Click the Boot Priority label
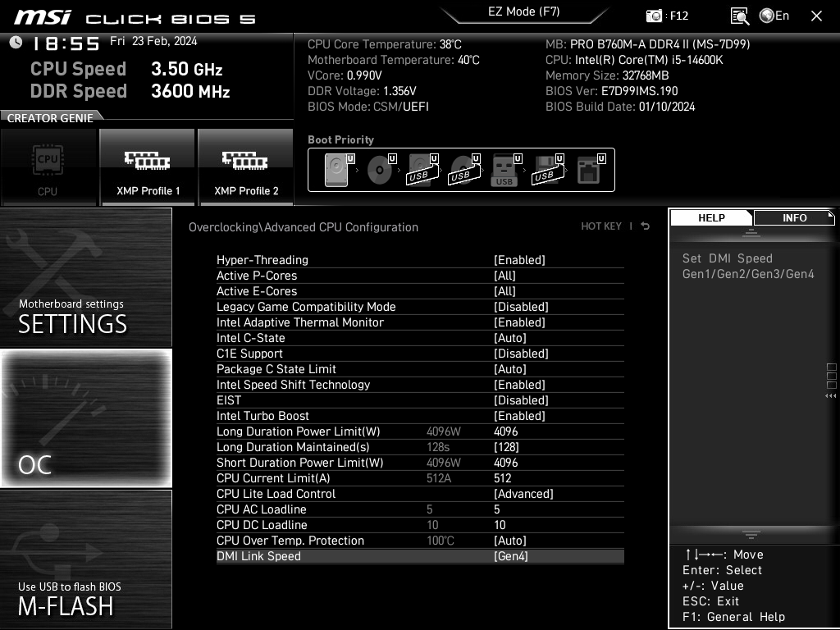 (x=340, y=139)
